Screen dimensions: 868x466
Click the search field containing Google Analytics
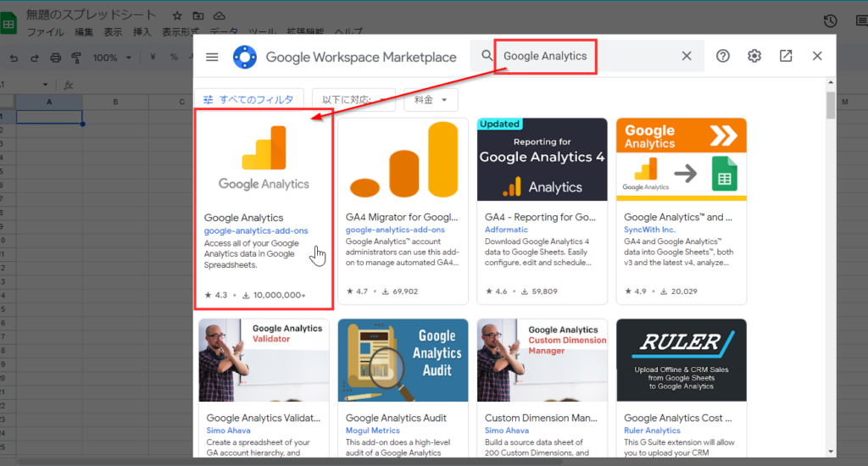tap(587, 56)
